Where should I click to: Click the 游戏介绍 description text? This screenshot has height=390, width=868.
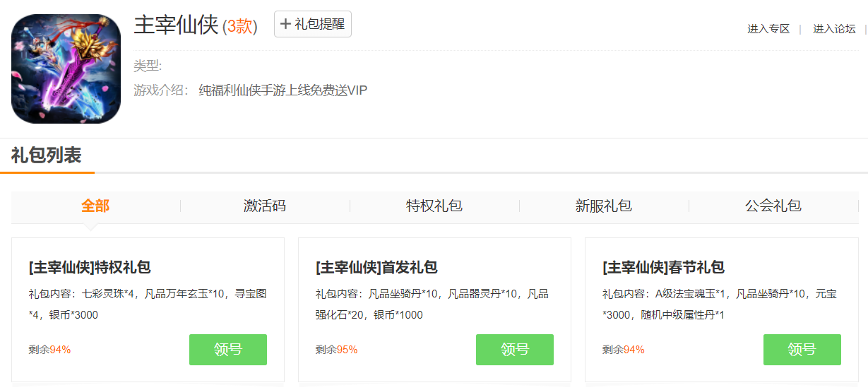(283, 90)
